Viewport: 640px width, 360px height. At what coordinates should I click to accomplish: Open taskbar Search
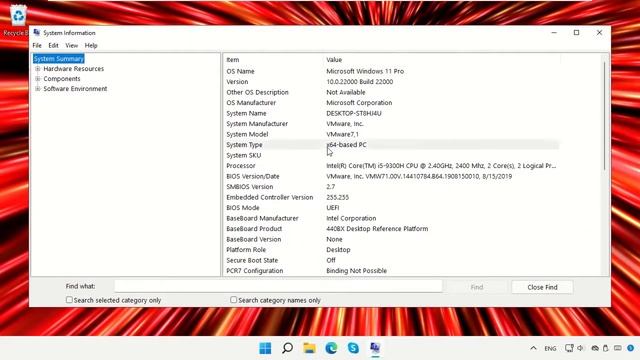[x=287, y=348]
